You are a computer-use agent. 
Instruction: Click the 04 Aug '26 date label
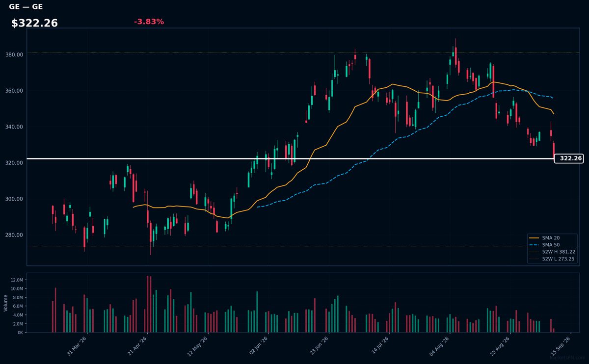pos(440,345)
